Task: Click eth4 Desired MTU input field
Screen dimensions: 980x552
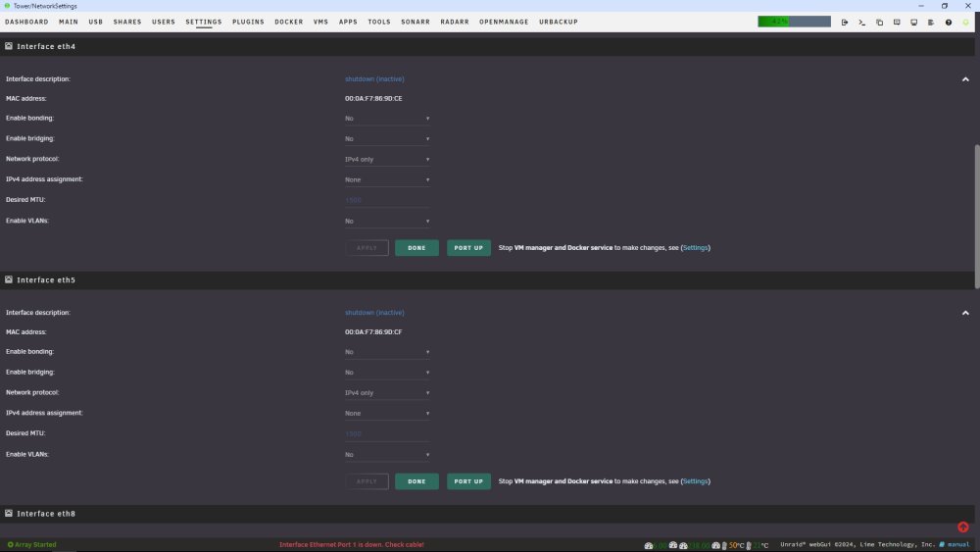Action: click(387, 200)
